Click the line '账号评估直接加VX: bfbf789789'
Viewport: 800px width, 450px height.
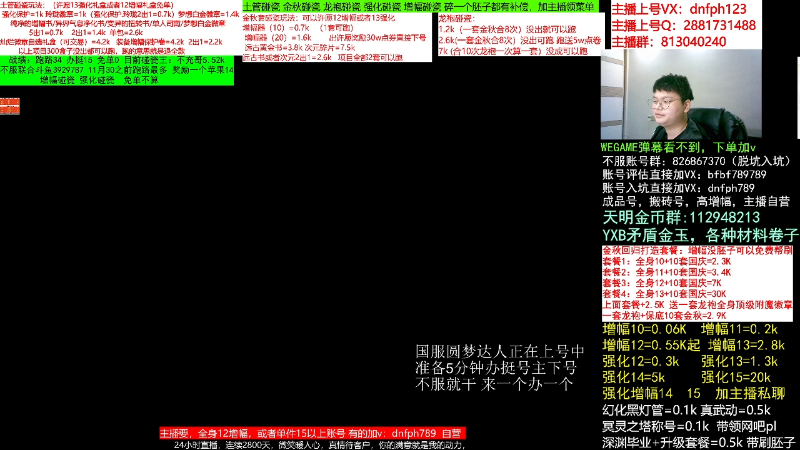coord(684,174)
